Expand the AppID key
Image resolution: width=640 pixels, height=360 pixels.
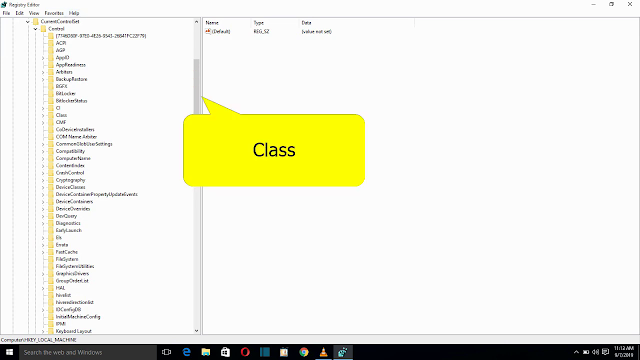coord(43,58)
